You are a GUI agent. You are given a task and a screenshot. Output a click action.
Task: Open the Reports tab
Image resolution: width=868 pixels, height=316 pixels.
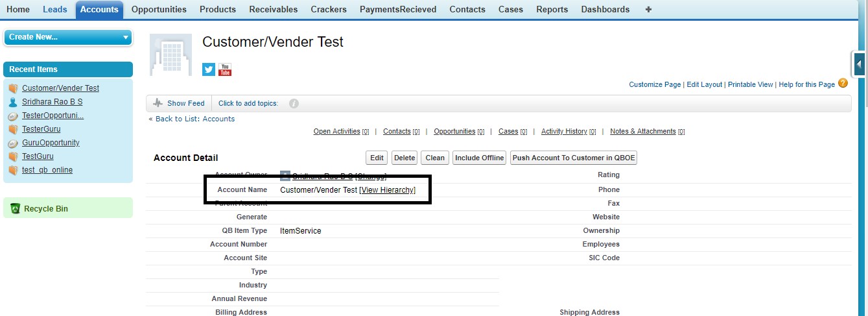click(x=552, y=10)
